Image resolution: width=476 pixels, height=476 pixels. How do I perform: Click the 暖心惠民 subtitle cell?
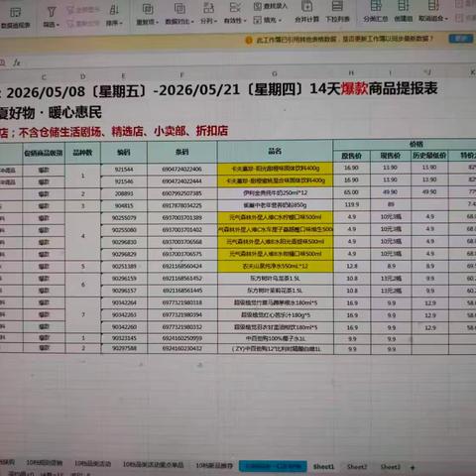pyautogui.click(x=75, y=112)
